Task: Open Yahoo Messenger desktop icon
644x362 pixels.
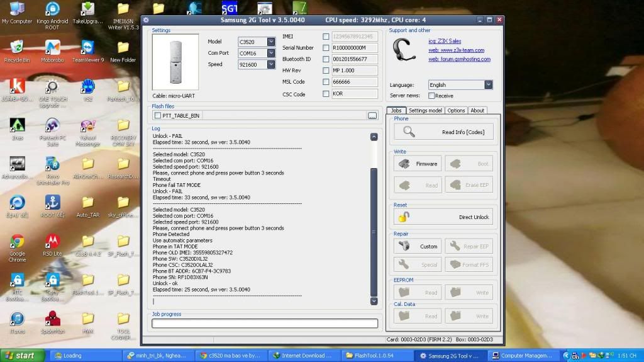Action: pyautogui.click(x=88, y=132)
